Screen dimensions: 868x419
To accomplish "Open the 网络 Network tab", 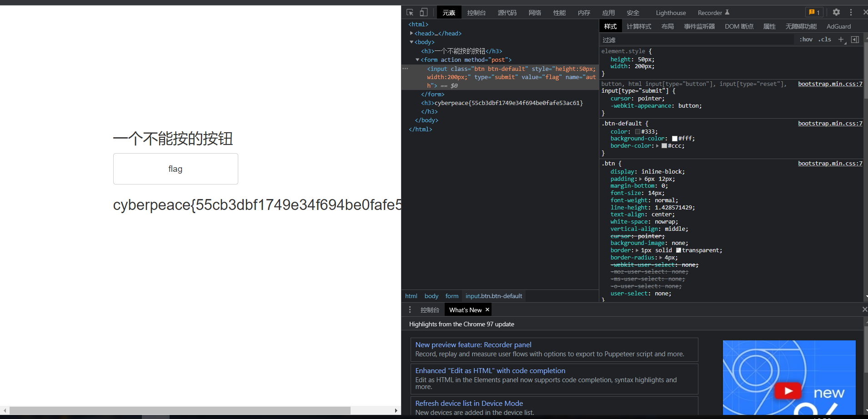I will tap(535, 13).
